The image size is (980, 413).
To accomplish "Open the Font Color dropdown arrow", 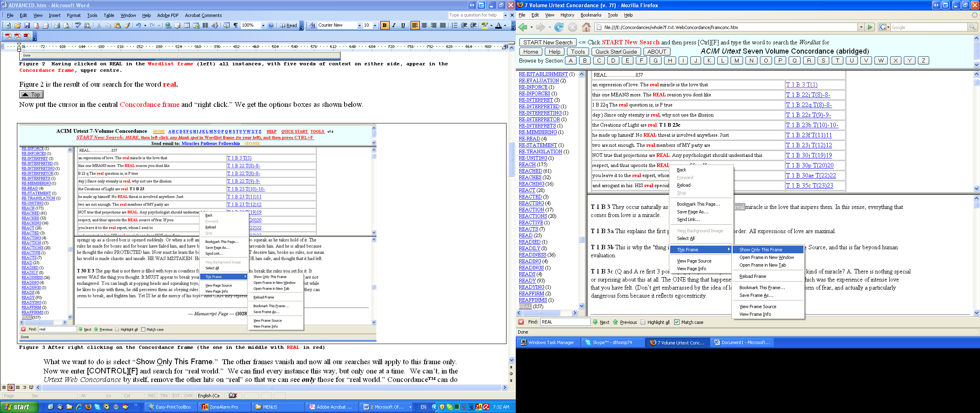I will tap(505, 25).
